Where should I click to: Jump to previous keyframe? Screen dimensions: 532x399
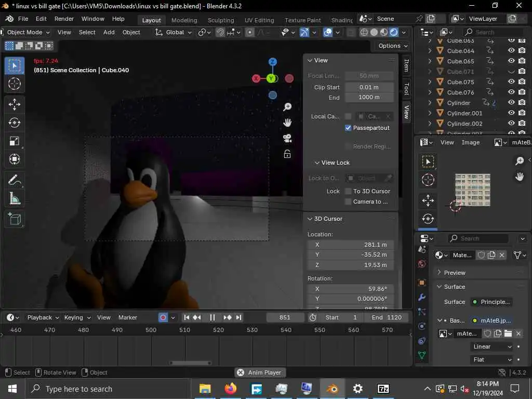(197, 317)
